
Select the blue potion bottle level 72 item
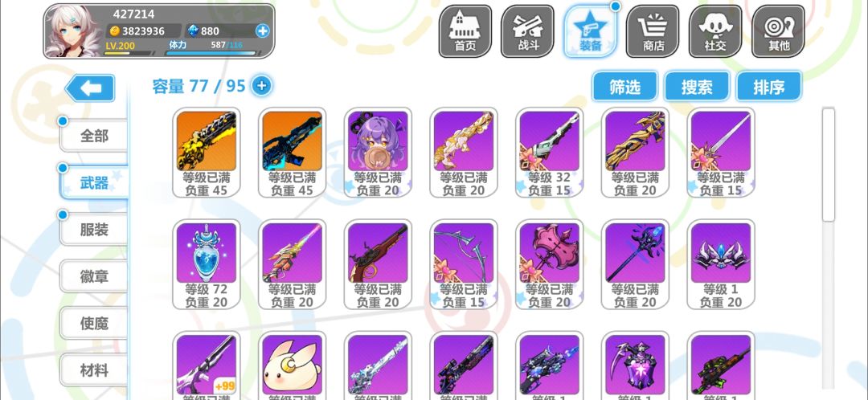[x=207, y=264]
